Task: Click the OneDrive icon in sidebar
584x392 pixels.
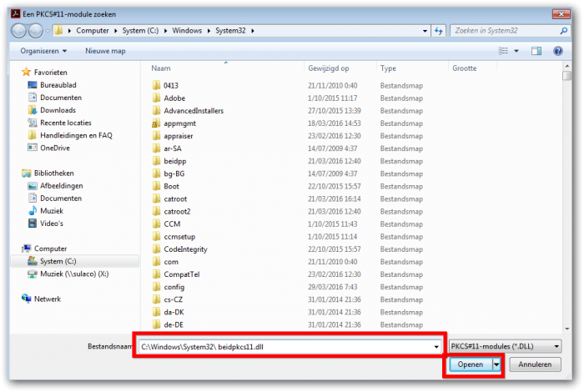Action: point(33,148)
